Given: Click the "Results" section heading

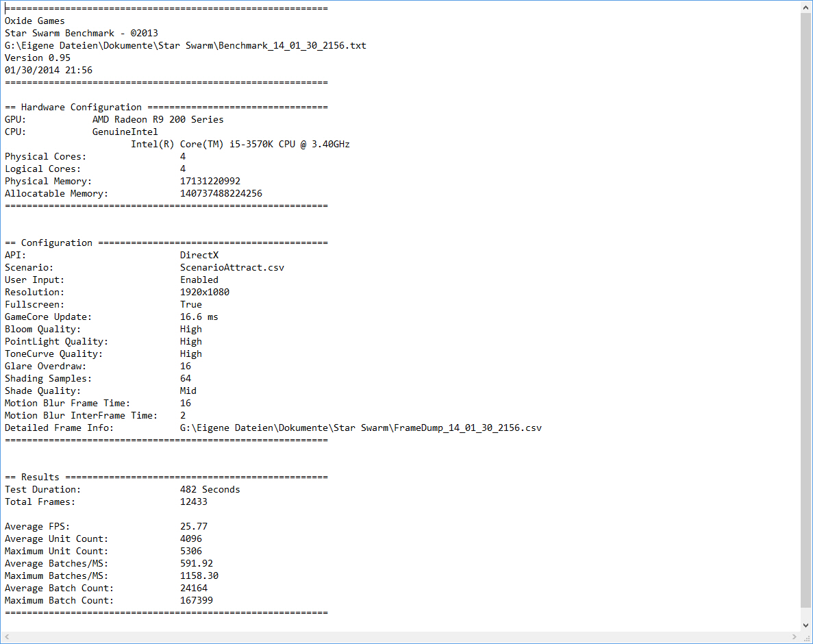Looking at the screenshot, I should (x=40, y=477).
